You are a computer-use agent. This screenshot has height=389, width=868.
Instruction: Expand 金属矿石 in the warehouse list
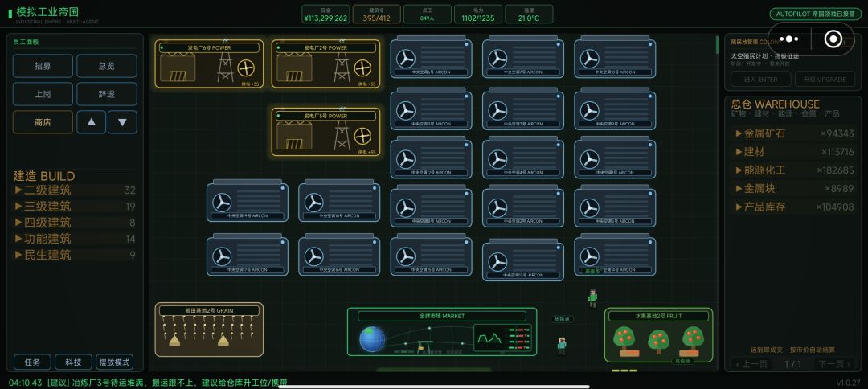point(794,133)
